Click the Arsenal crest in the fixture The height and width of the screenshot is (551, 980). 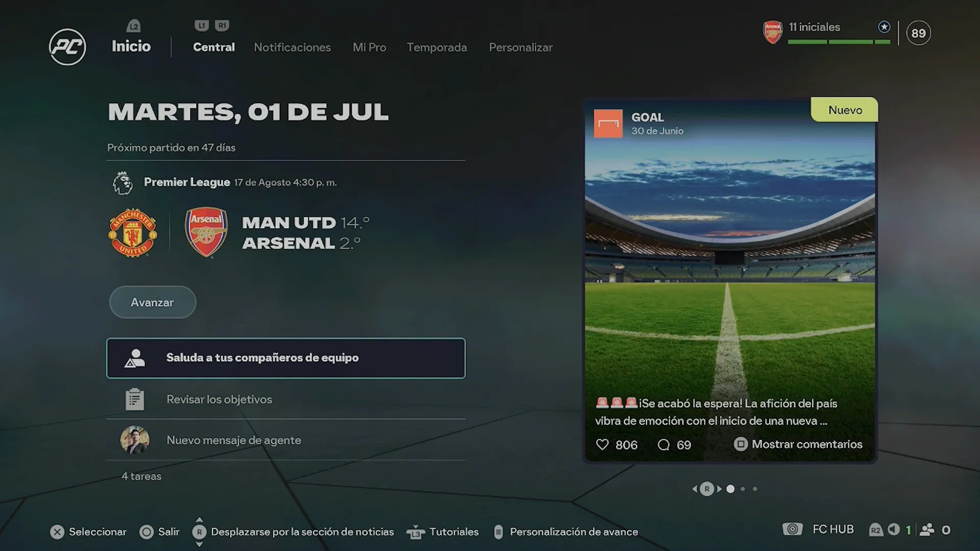click(206, 232)
